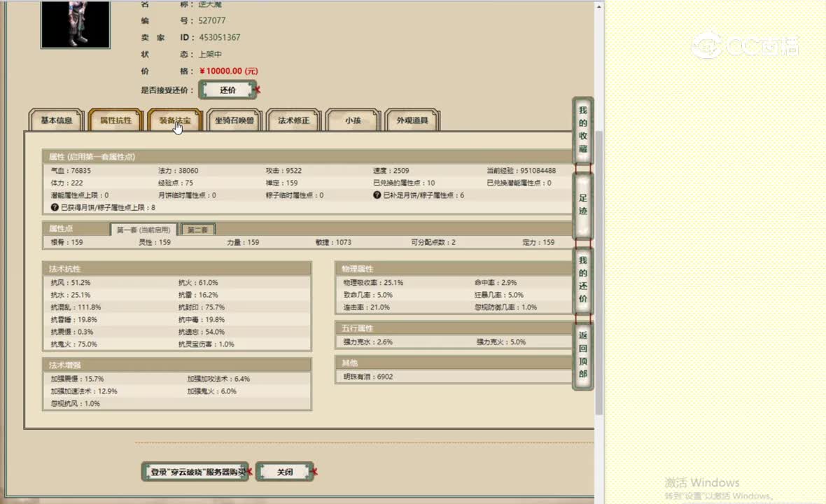Click help icon beside 已补足月饼/粽子属性点
The height and width of the screenshot is (504, 826).
tap(377, 195)
